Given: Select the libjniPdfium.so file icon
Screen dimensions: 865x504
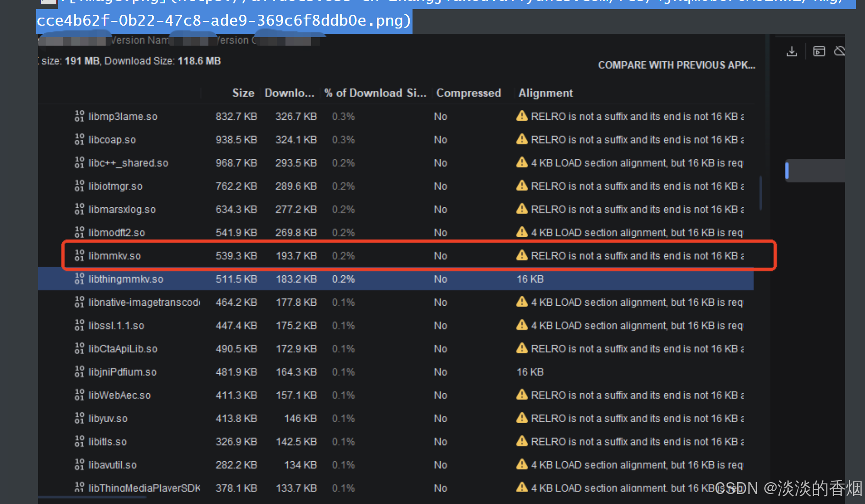Looking at the screenshot, I should point(79,372).
